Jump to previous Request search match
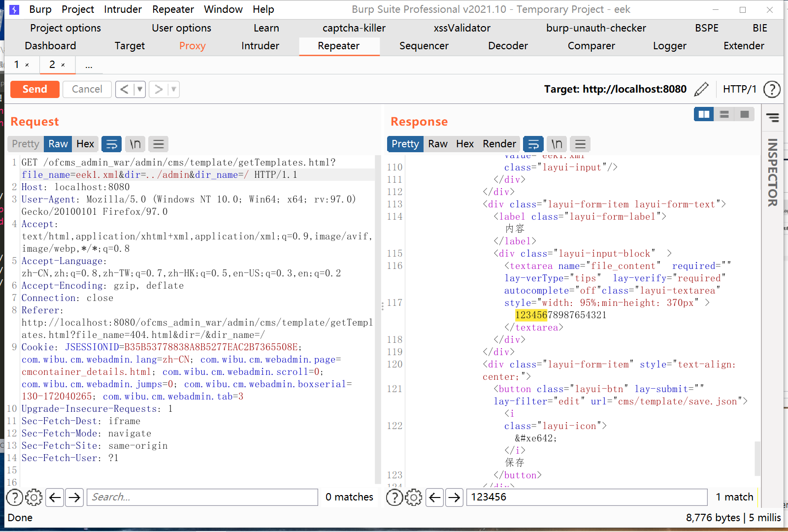This screenshot has width=788, height=532. click(55, 498)
